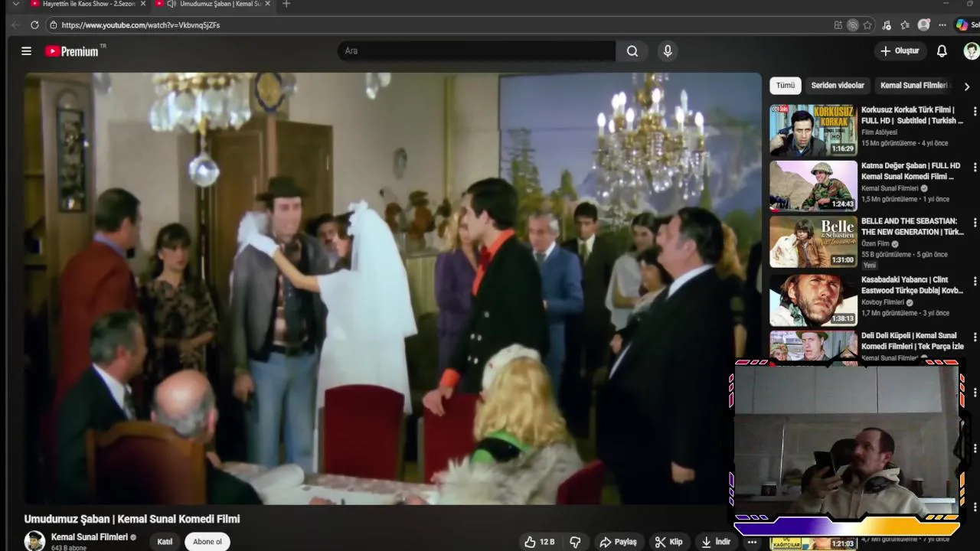Open options for Korkusuz Korkak video

click(975, 111)
